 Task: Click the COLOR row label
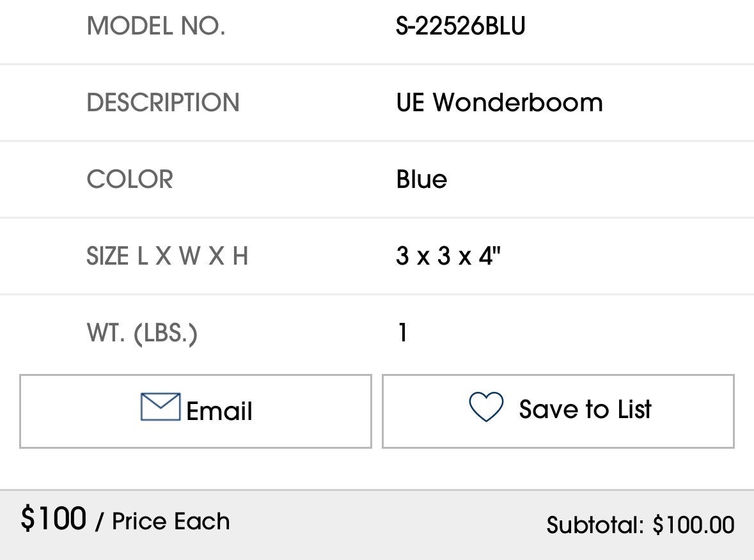(130, 179)
